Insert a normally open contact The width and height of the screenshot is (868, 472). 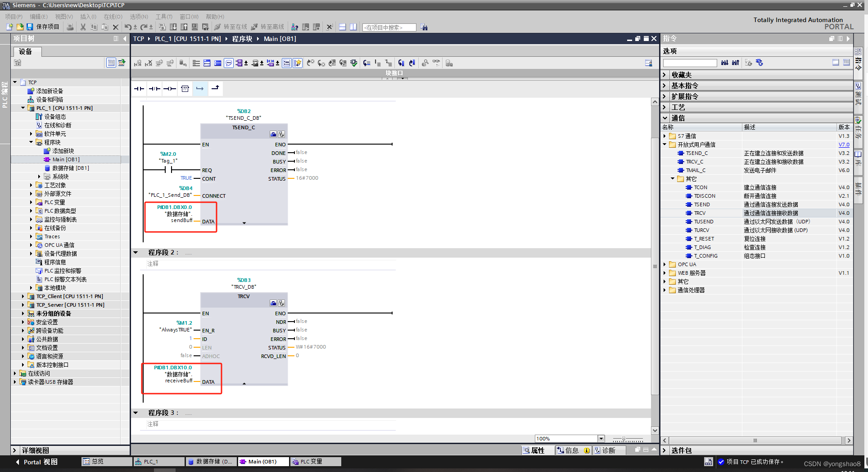coord(139,89)
